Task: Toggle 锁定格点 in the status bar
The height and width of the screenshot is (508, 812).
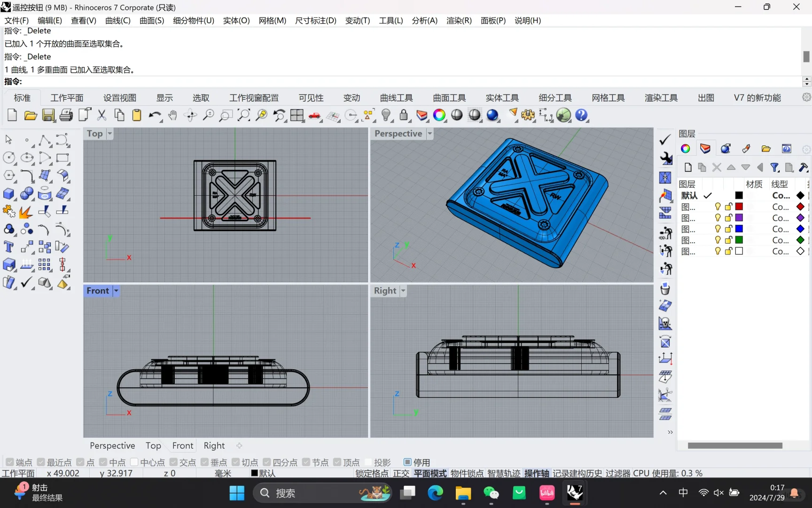Action: 372,473
